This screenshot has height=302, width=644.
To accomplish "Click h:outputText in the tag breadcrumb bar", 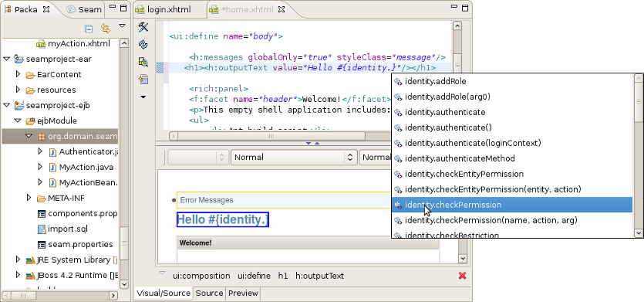I will (319, 276).
